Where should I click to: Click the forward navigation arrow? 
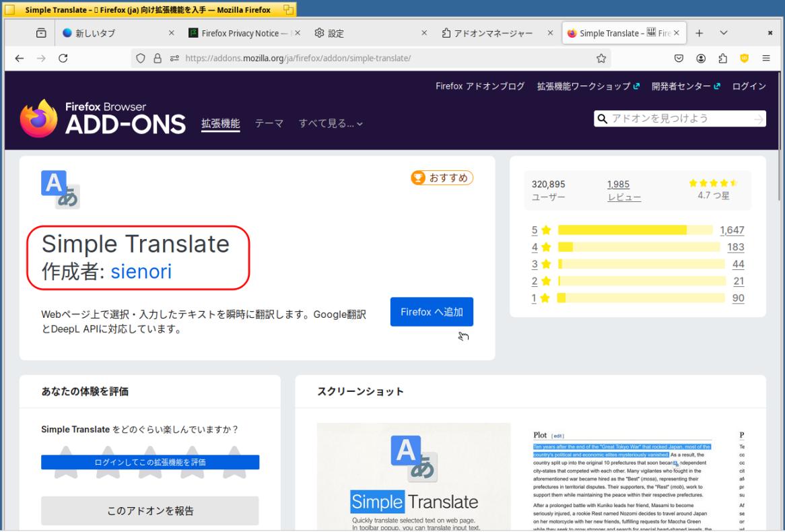tap(41, 59)
